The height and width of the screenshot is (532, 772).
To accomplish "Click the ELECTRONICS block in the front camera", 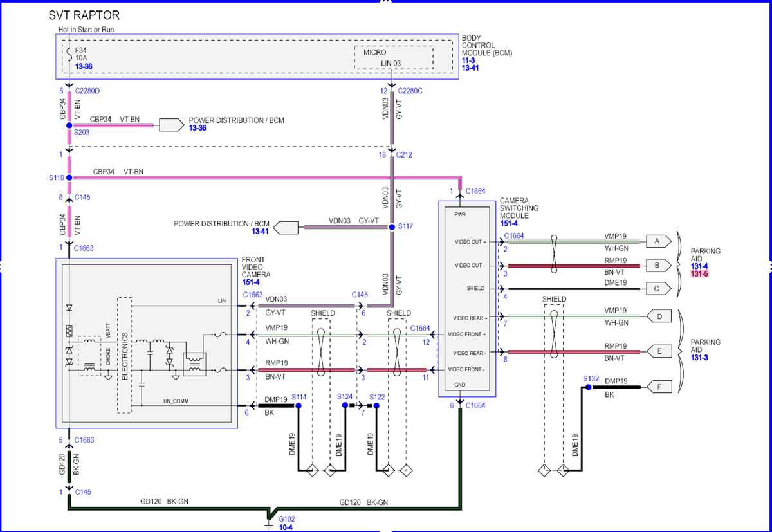I will click(125, 355).
